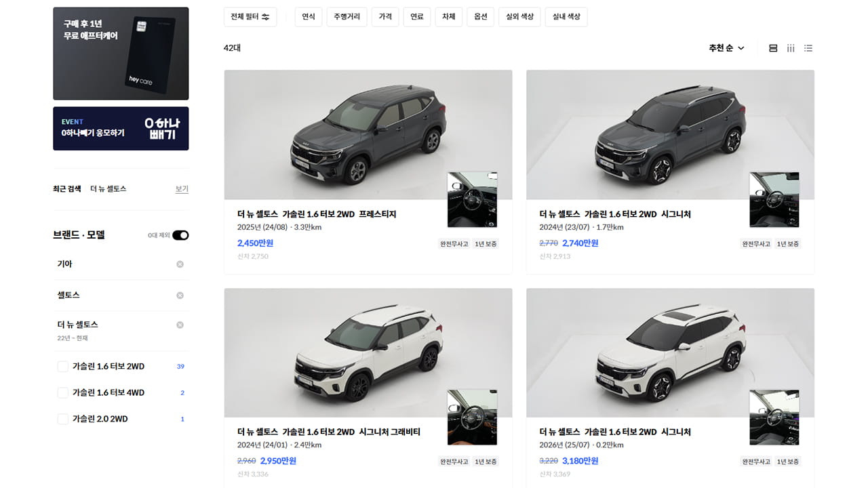
Task: Open the hey care aftercare banner
Action: coord(121,54)
